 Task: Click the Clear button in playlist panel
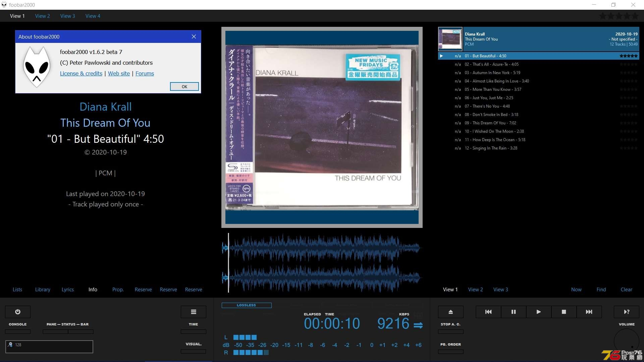pyautogui.click(x=627, y=290)
